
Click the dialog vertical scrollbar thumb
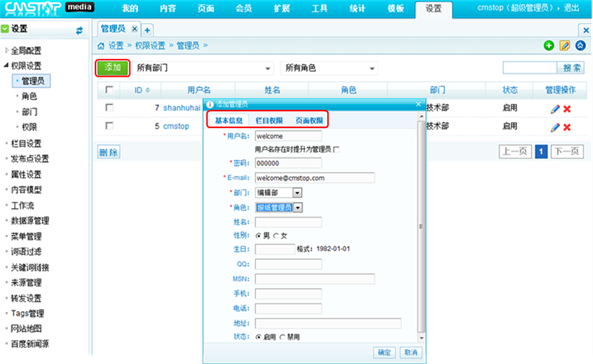[421, 227]
